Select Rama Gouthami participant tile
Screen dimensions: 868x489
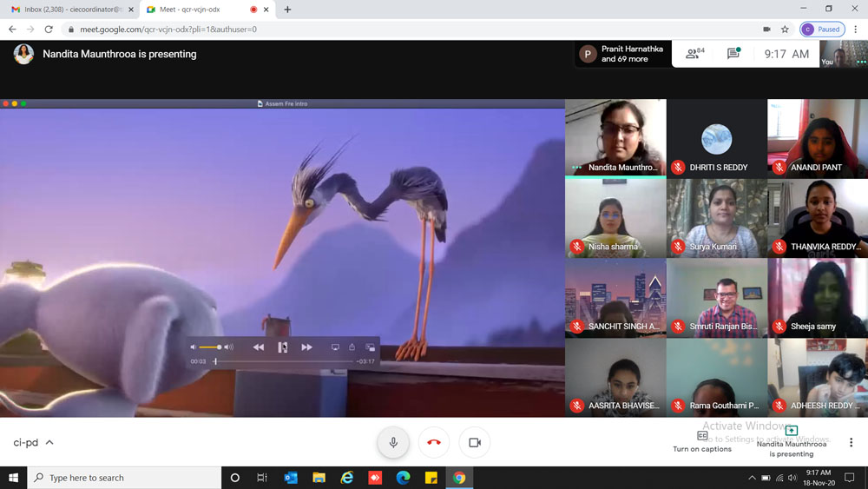(x=717, y=378)
